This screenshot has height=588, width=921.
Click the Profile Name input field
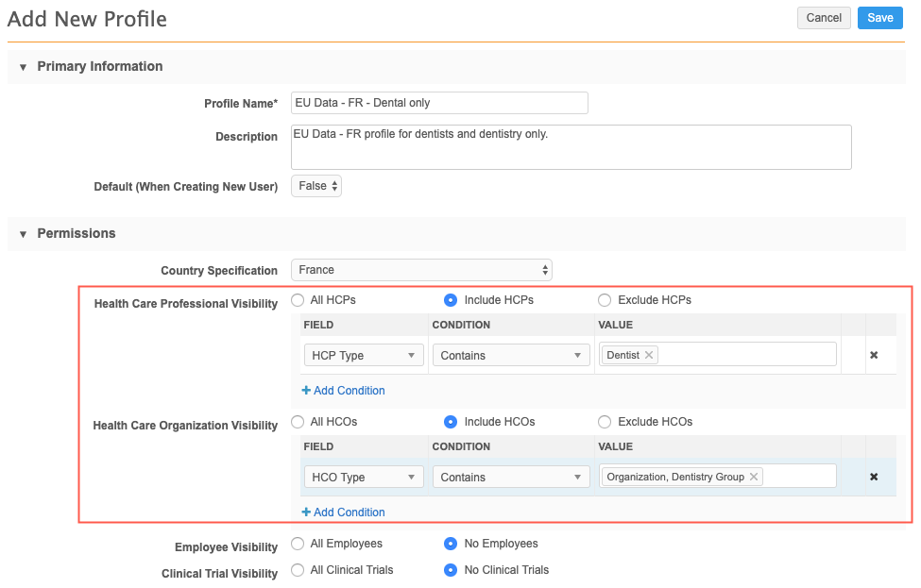[439, 103]
